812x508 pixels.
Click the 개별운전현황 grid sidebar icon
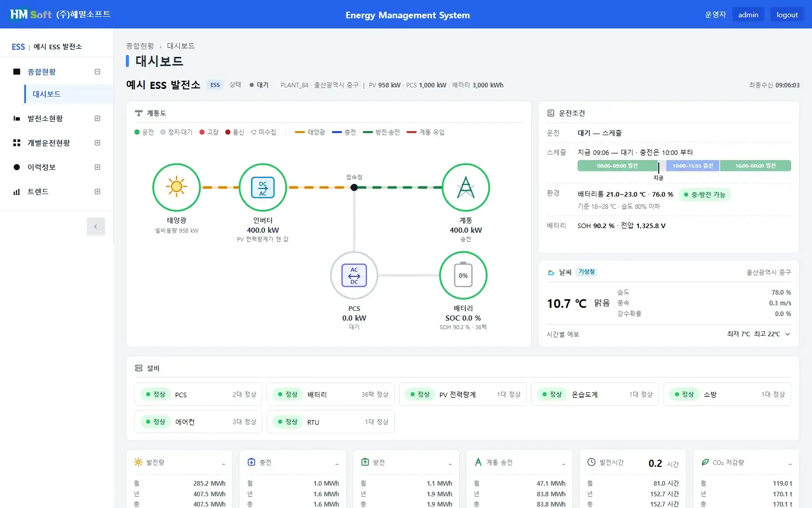tap(17, 143)
